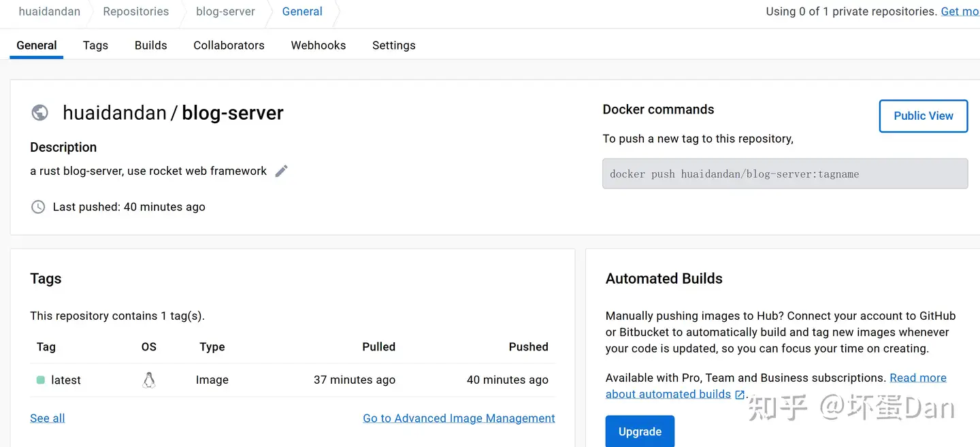Click huaidandan in the breadcrumb
The height and width of the screenshot is (447, 980).
[49, 12]
